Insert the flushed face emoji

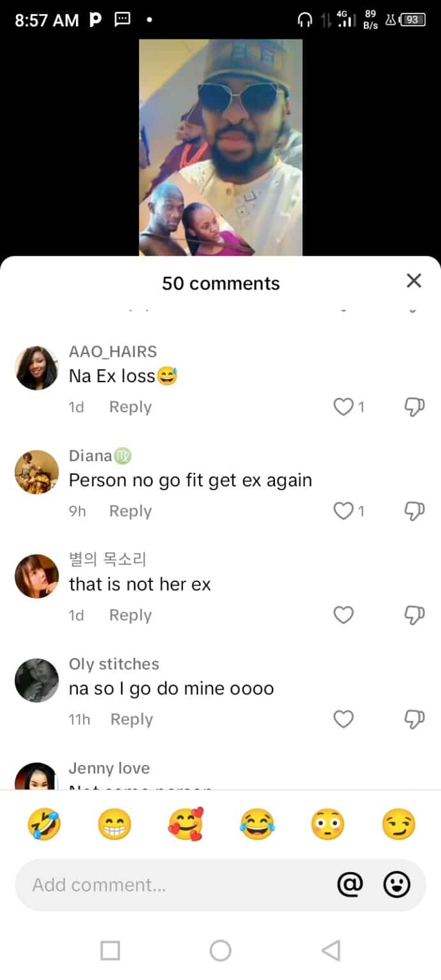327,824
